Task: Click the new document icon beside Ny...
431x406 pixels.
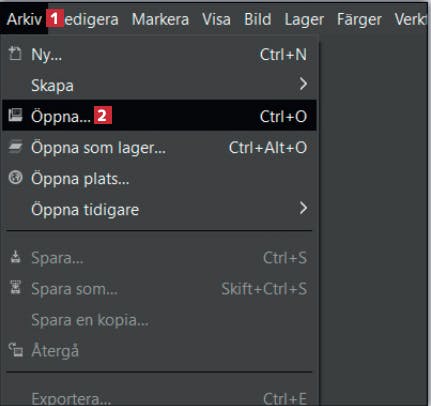Action: (x=15, y=53)
